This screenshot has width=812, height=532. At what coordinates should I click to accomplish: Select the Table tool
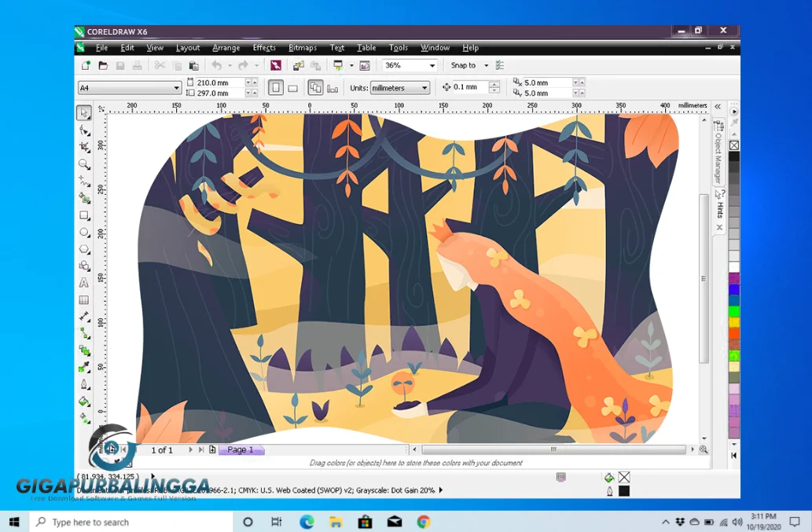84,299
